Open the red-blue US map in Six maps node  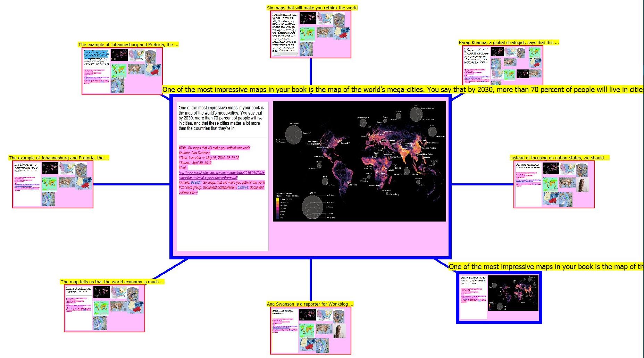(342, 33)
